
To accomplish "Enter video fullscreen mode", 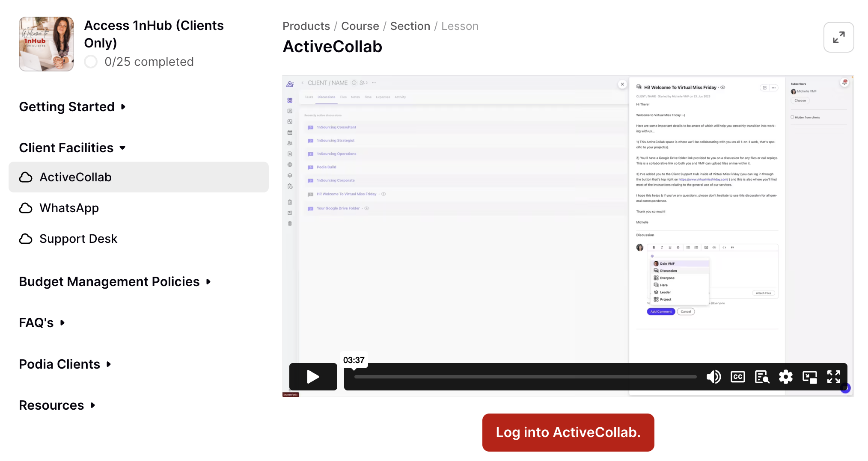I will 833,377.
